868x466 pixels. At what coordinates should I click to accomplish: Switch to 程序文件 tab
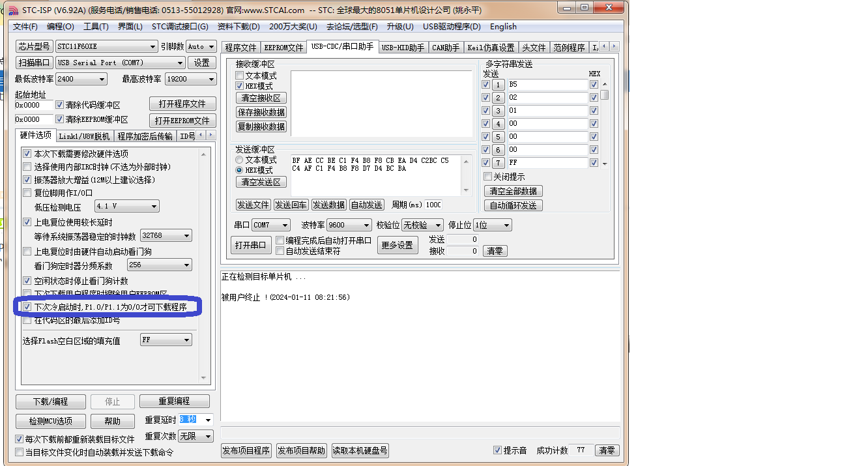(241, 48)
